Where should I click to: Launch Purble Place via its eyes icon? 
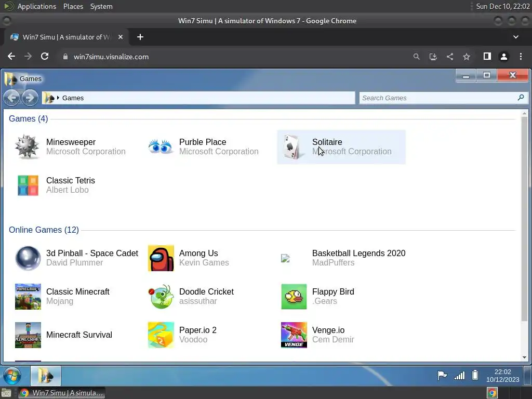point(160,147)
